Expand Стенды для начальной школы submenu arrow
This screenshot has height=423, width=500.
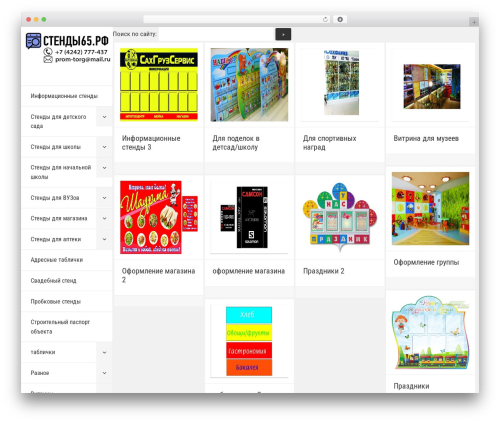(x=104, y=168)
